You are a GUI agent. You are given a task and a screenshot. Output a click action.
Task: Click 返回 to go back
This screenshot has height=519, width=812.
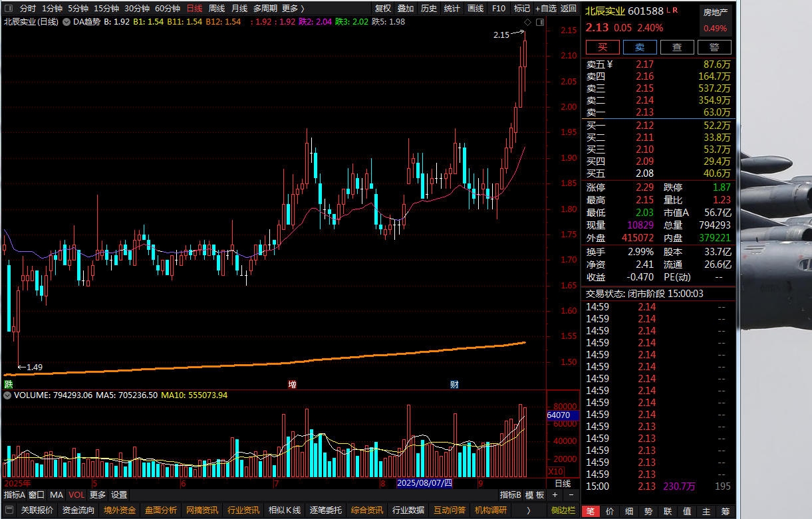click(x=569, y=9)
